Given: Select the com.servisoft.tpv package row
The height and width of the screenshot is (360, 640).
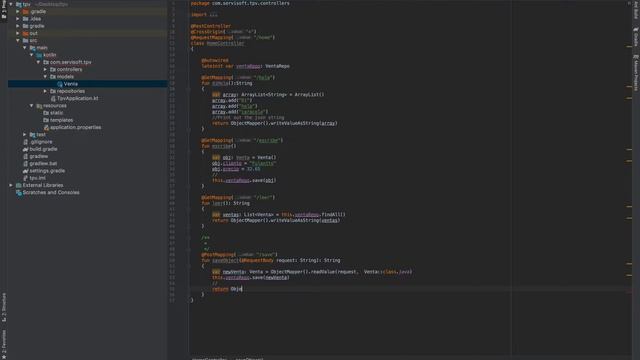Looking at the screenshot, I should pos(88,62).
